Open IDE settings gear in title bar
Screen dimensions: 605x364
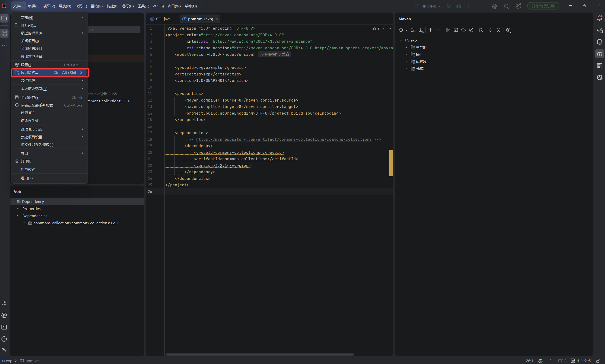pyautogui.click(x=518, y=6)
